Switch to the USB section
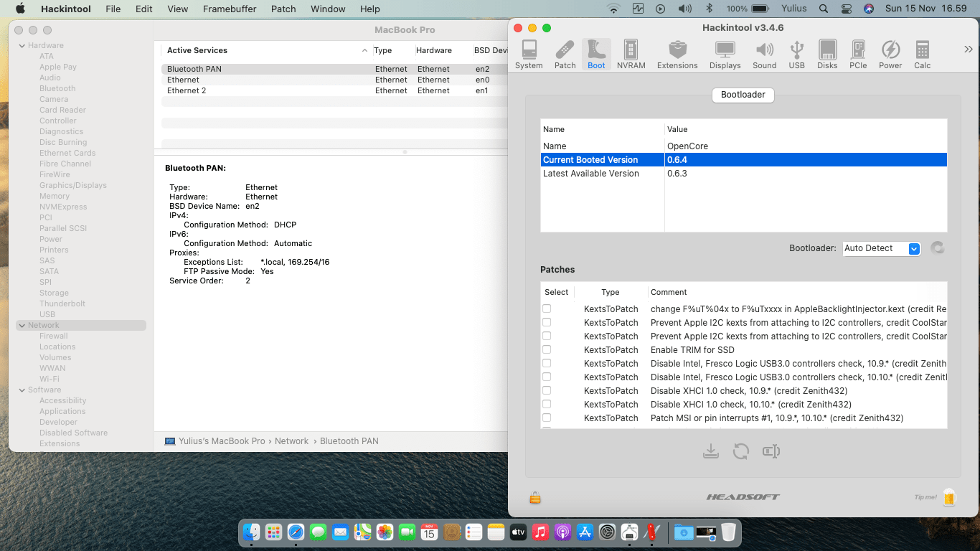 (796, 55)
